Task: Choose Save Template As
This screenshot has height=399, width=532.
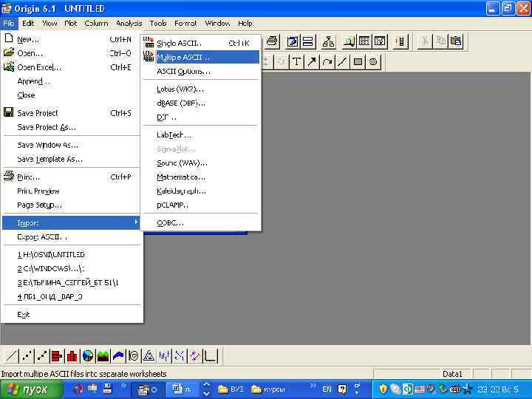Action: tap(71, 159)
